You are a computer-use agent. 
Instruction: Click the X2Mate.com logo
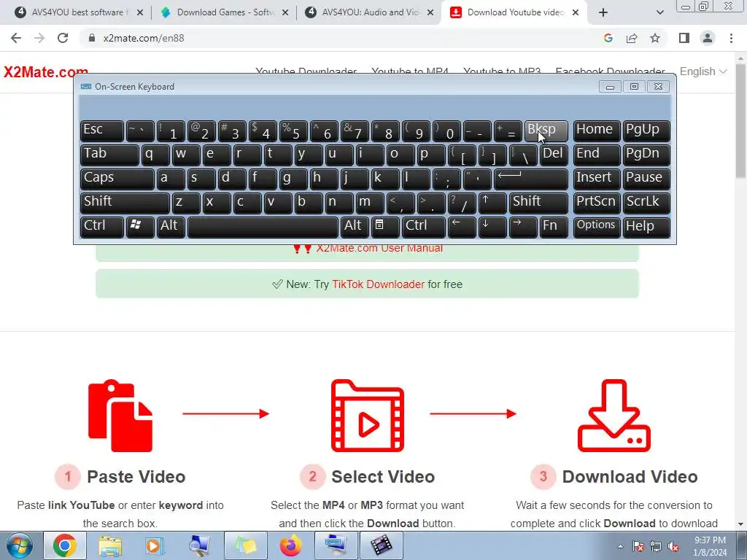pos(46,72)
